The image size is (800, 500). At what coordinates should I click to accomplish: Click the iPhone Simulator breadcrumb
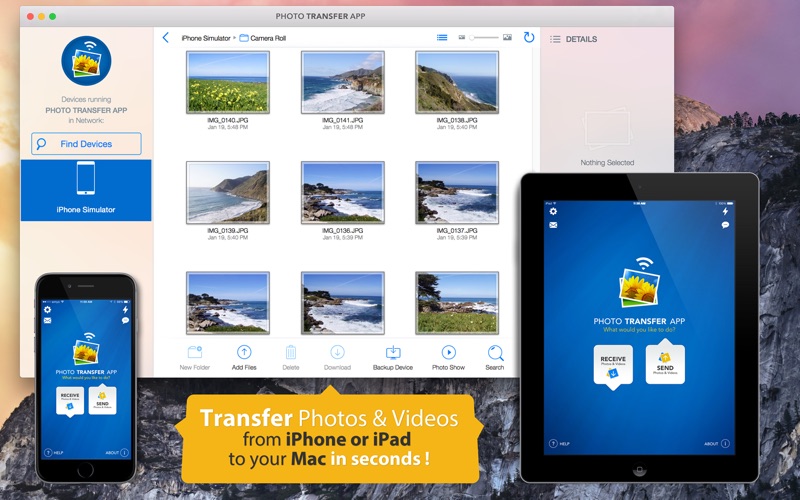[x=205, y=38]
